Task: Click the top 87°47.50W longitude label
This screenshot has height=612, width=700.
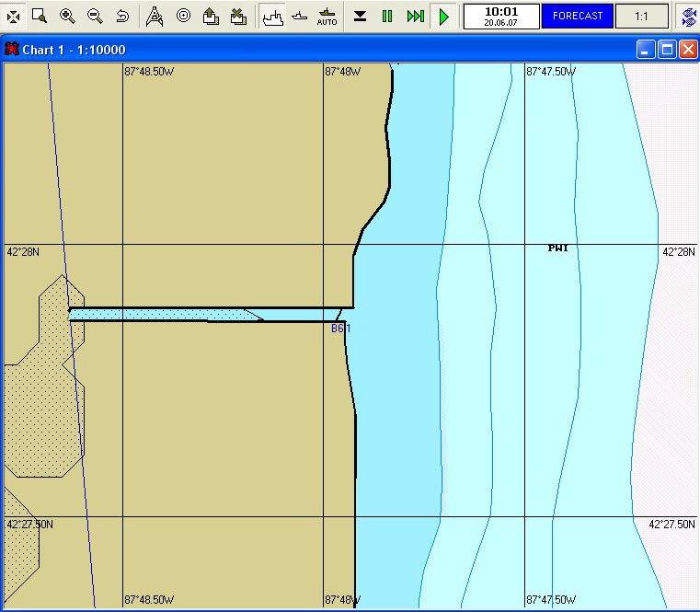Action: (x=551, y=72)
